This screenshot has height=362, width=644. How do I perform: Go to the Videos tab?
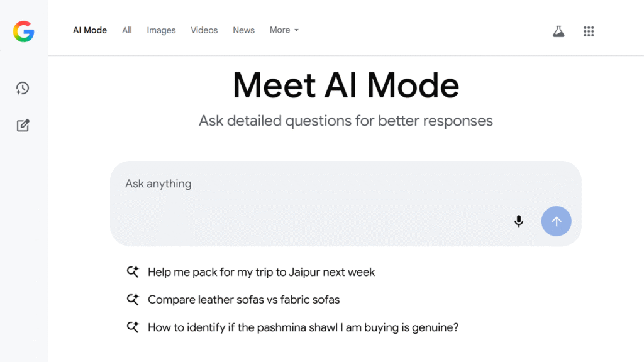pyautogui.click(x=204, y=30)
